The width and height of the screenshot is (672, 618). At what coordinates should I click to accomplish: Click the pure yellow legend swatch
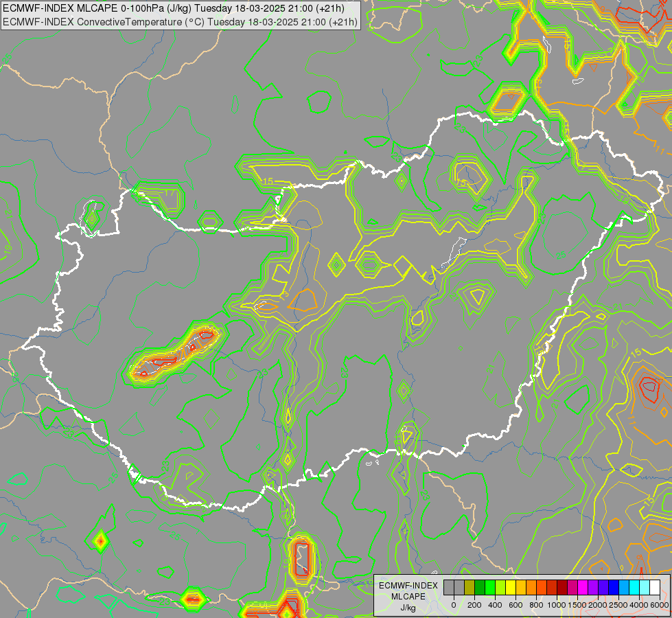(511, 588)
